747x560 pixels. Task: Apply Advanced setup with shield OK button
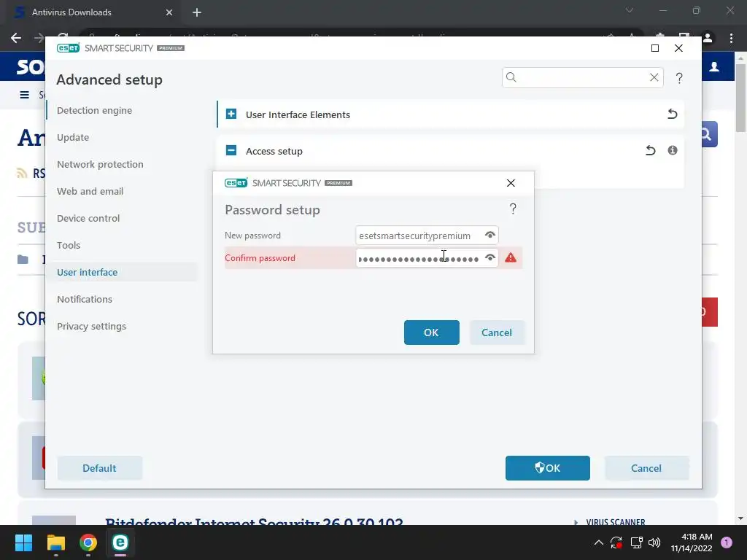pyautogui.click(x=547, y=468)
